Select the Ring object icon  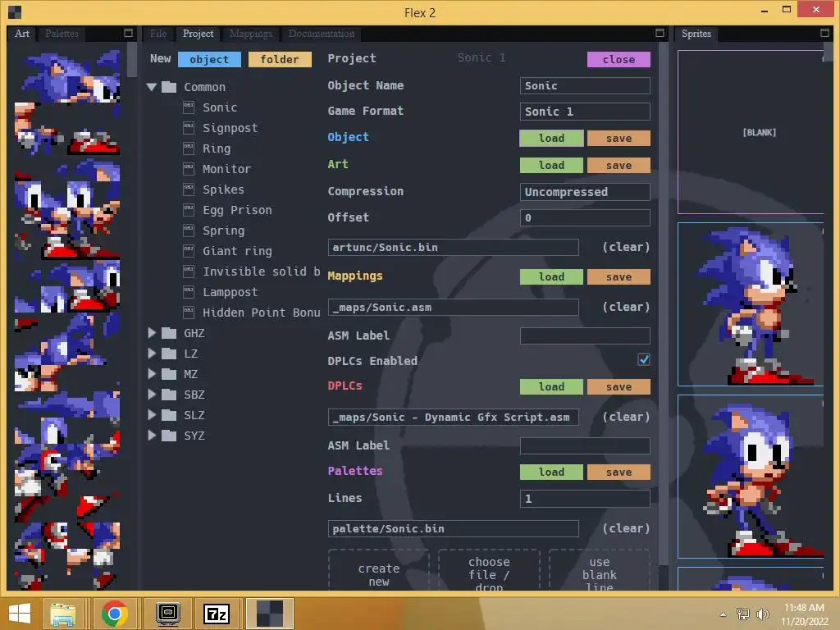tap(189, 148)
